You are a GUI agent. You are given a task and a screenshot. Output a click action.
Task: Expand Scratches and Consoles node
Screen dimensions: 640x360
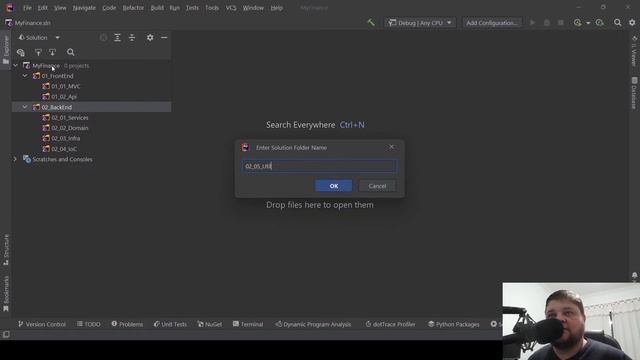click(x=16, y=159)
